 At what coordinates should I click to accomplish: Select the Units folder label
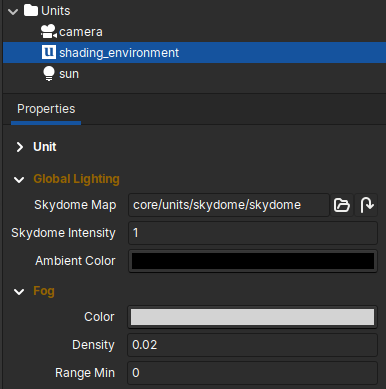tap(56, 11)
